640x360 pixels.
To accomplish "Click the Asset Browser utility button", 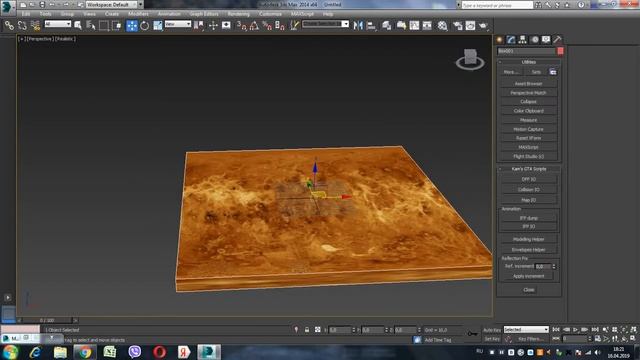I will pos(529,84).
